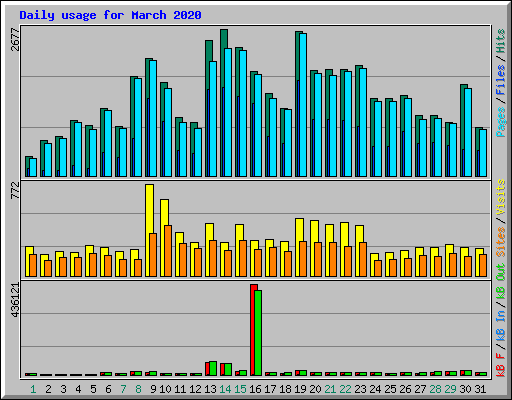The image size is (512, 400).
Task: Click the chart title Daily usage for March 2020
Action: point(110,15)
